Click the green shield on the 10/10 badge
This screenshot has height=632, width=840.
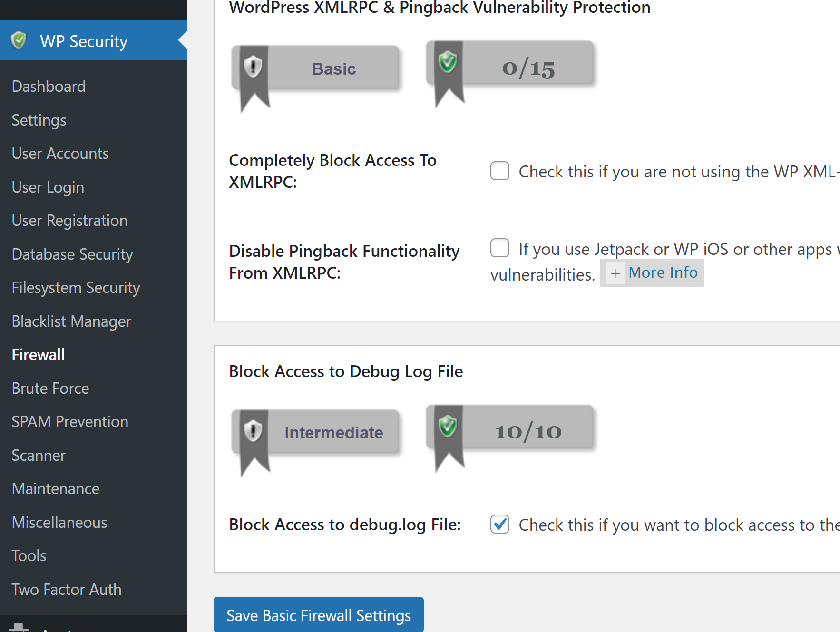[x=448, y=426]
